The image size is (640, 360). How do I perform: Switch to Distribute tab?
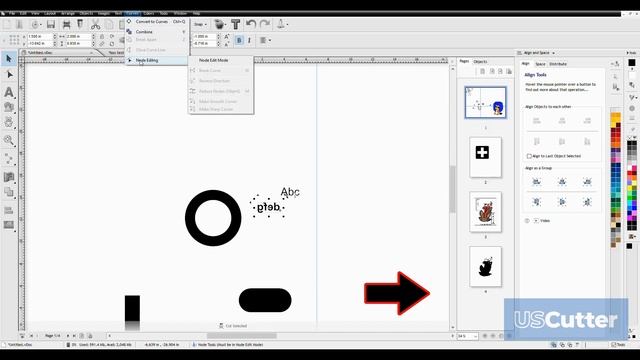pos(558,64)
